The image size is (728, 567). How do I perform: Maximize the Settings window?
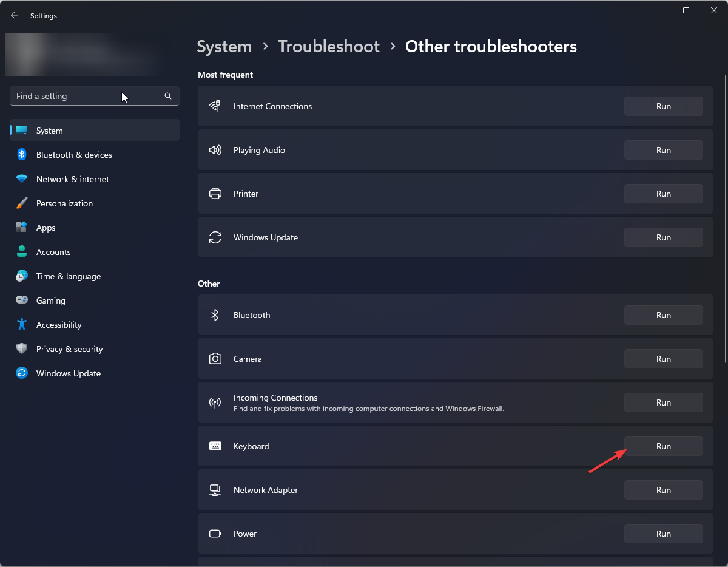(686, 10)
